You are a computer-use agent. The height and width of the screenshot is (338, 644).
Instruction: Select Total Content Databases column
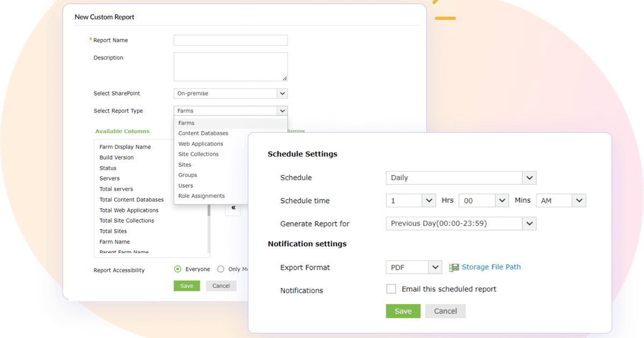coord(131,200)
